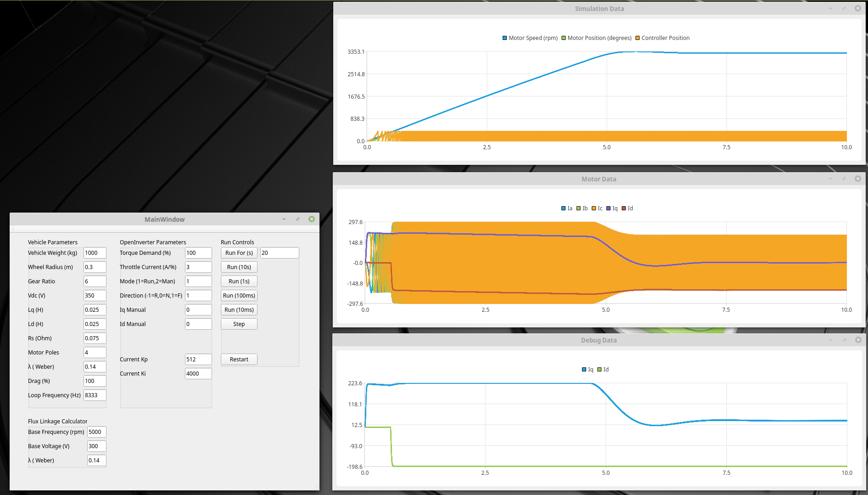
Task: Maximize the Motor Data window
Action: tap(844, 179)
